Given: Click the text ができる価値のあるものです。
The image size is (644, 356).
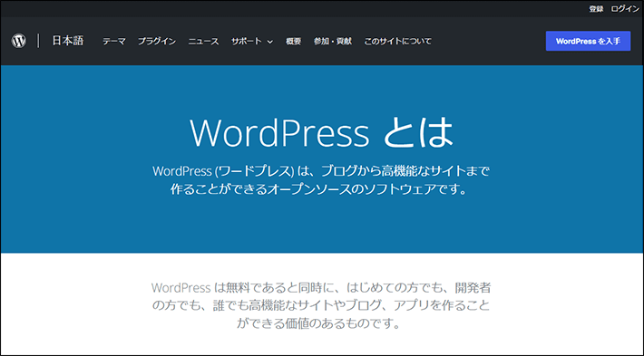Looking at the screenshot, I should (x=318, y=323).
